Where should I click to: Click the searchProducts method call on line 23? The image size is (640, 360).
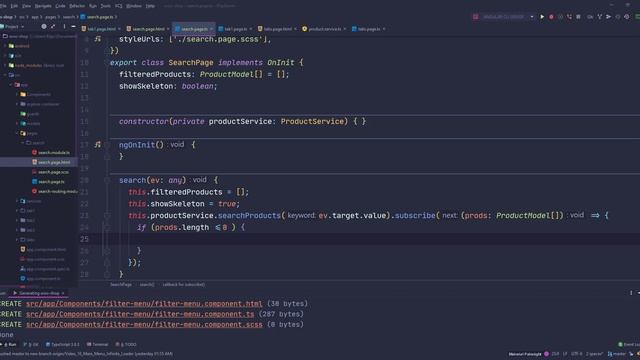click(x=249, y=216)
